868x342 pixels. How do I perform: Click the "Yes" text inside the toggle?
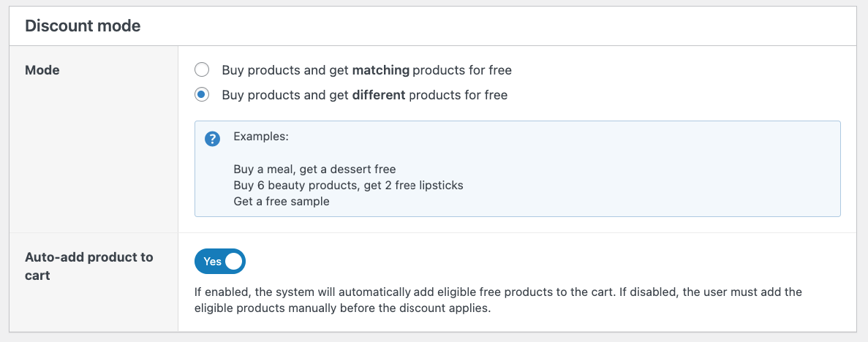click(x=212, y=261)
